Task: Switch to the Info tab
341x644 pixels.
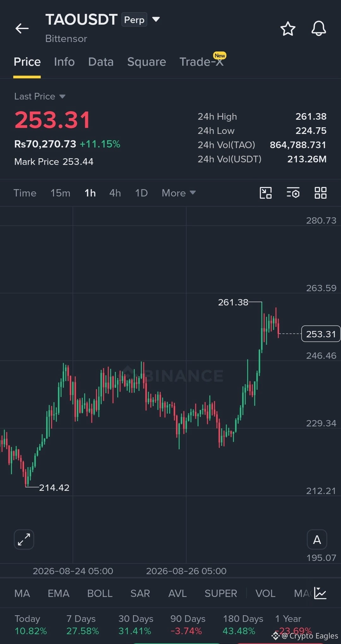Action: [x=64, y=62]
